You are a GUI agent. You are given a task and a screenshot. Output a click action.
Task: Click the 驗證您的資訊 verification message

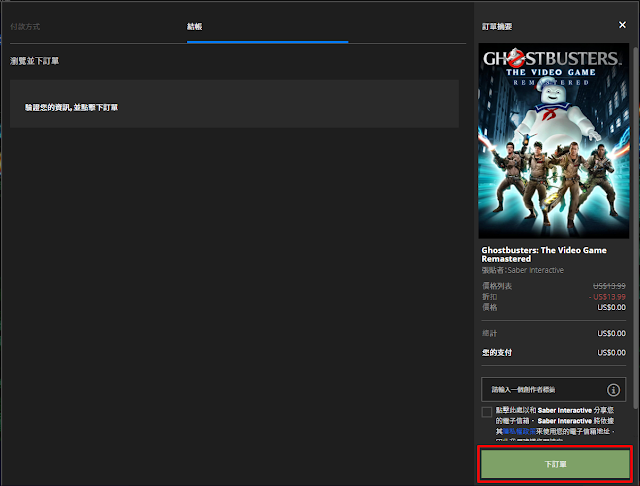(71, 107)
